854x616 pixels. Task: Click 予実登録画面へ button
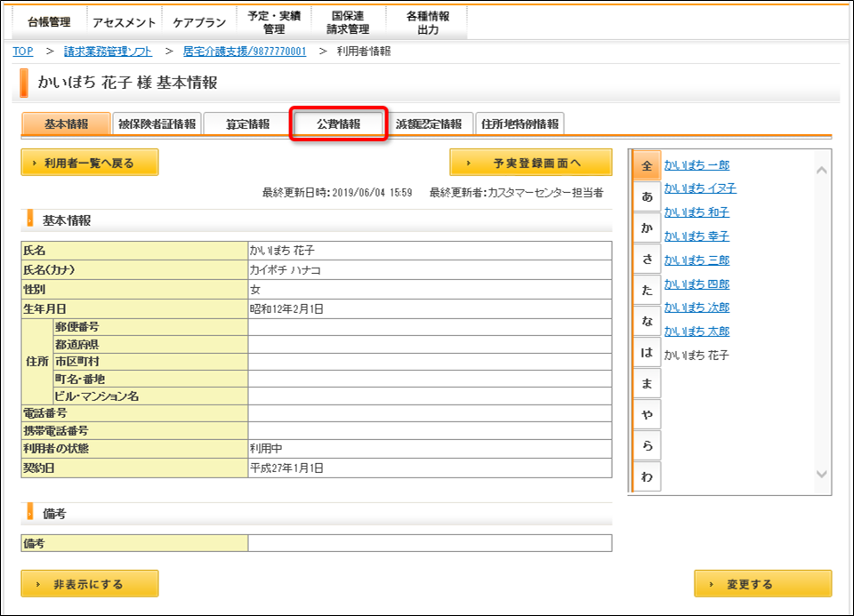[x=531, y=163]
